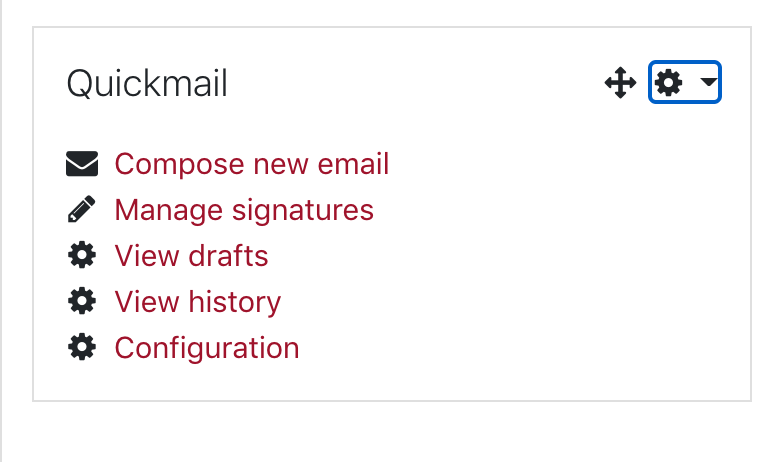Click the gear icon beside View drafts
Image resolution: width=770 pixels, height=462 pixels.
tap(82, 255)
